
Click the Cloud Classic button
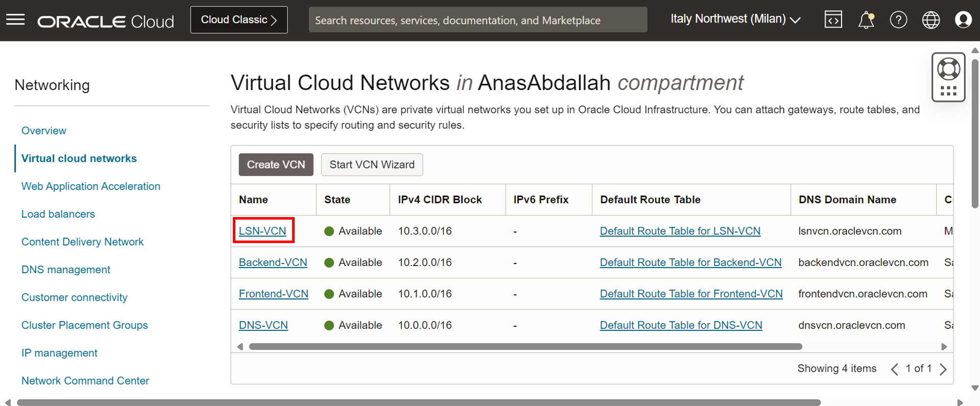point(239,20)
